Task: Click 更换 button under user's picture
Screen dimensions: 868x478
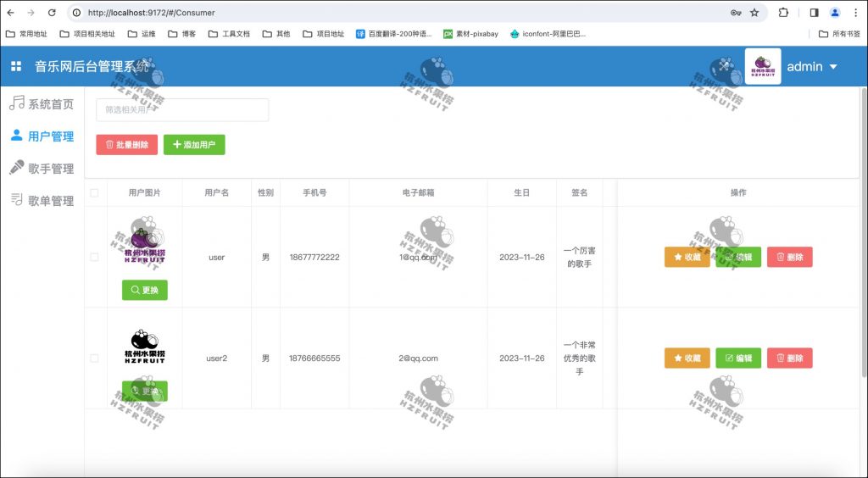Action: [x=144, y=290]
